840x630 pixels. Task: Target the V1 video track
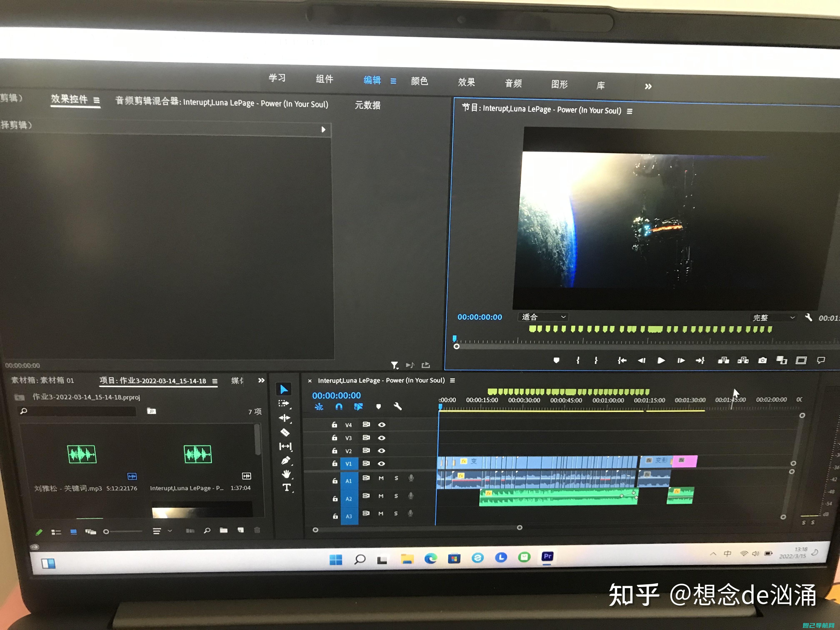point(349,464)
